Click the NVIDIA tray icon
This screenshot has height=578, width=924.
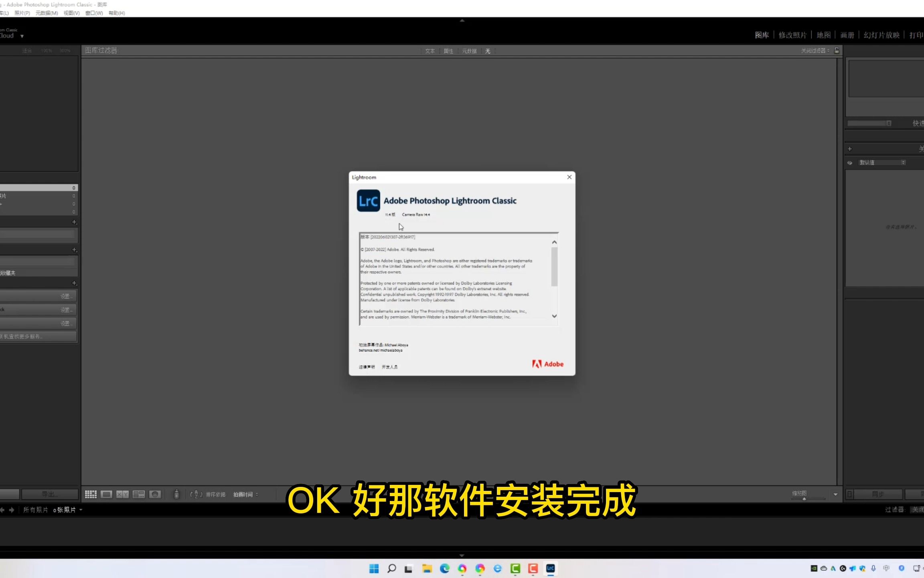click(814, 568)
